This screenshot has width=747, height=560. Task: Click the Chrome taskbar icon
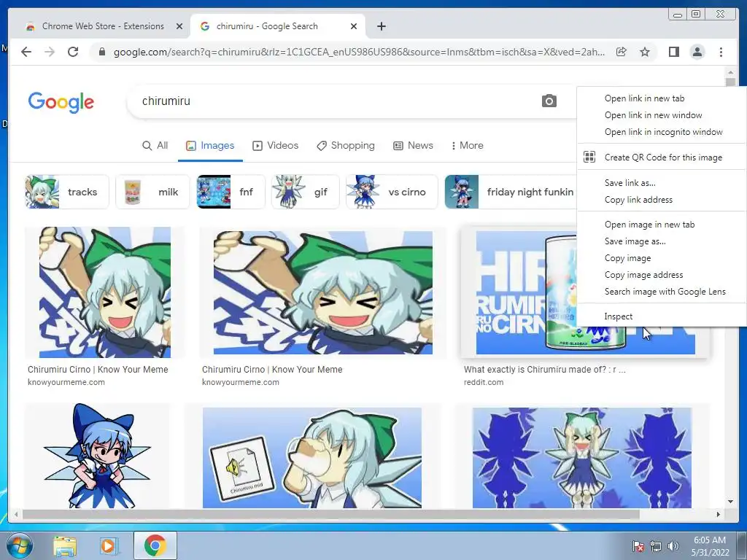coord(155,545)
